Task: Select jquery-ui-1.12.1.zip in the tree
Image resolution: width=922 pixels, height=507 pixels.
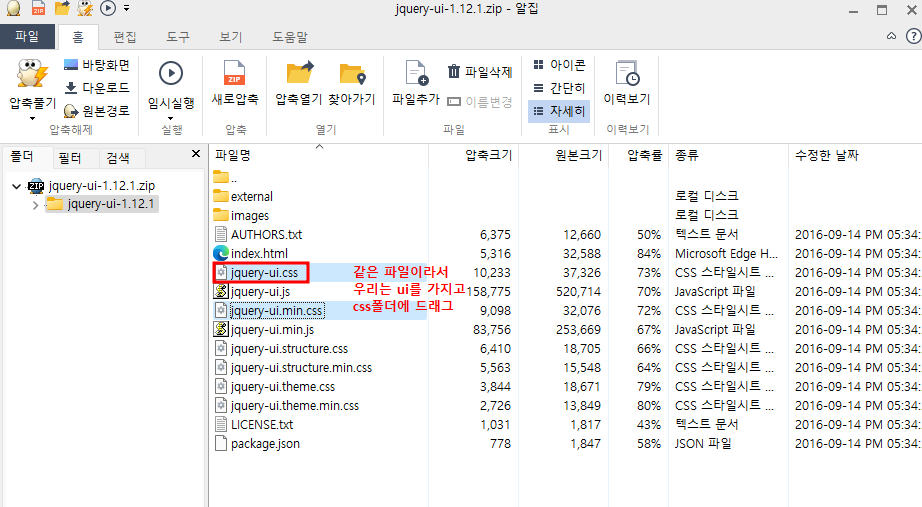Action: point(102,186)
